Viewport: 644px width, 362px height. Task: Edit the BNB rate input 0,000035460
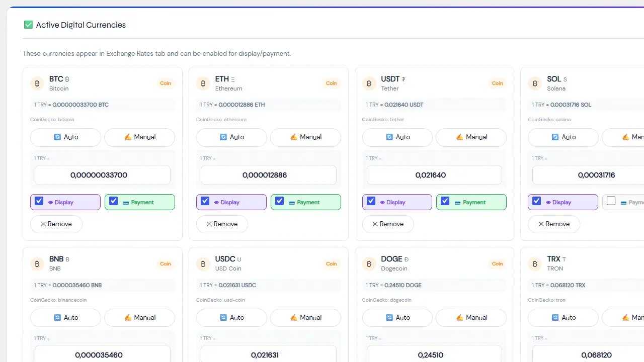(x=103, y=354)
